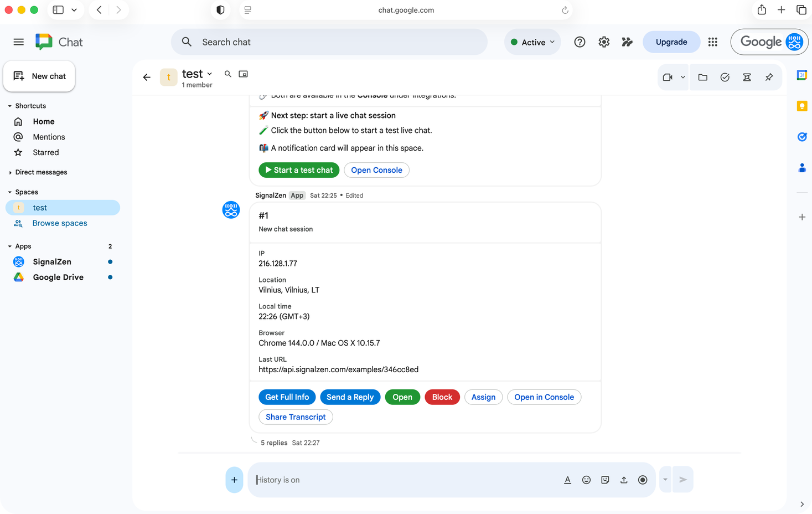The width and height of the screenshot is (812, 514).
Task: Click the green Open button
Action: tap(402, 397)
